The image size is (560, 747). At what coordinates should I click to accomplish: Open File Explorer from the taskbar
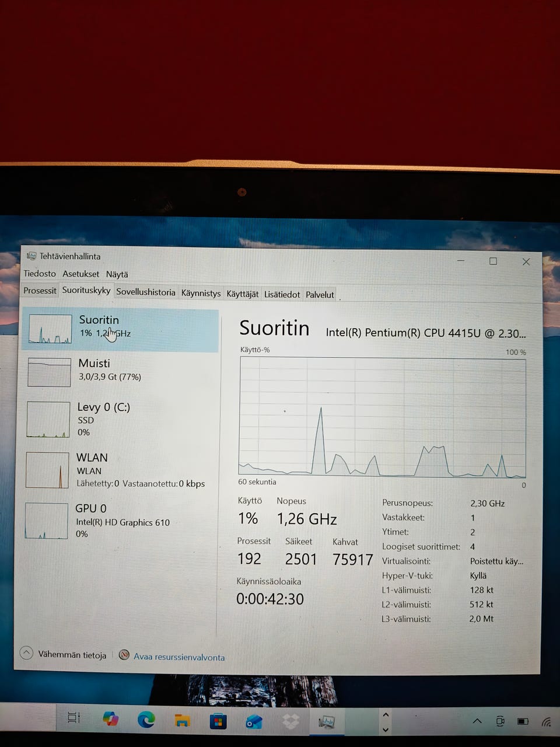[182, 721]
